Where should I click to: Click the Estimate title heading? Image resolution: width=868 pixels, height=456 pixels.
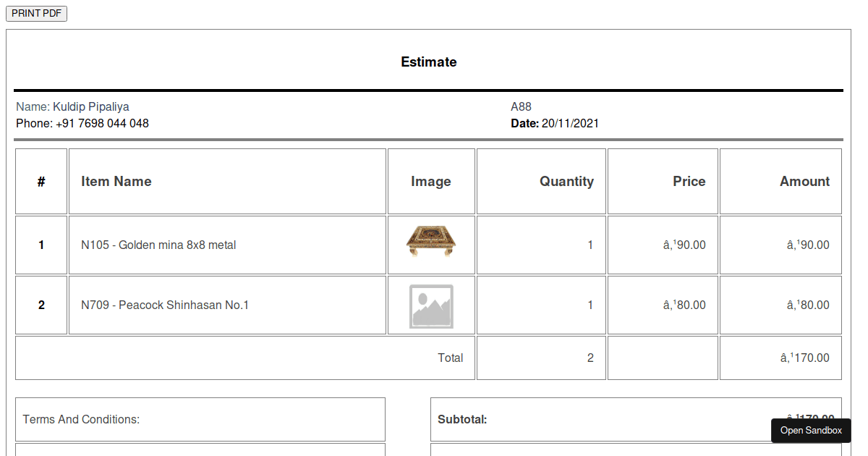point(428,62)
